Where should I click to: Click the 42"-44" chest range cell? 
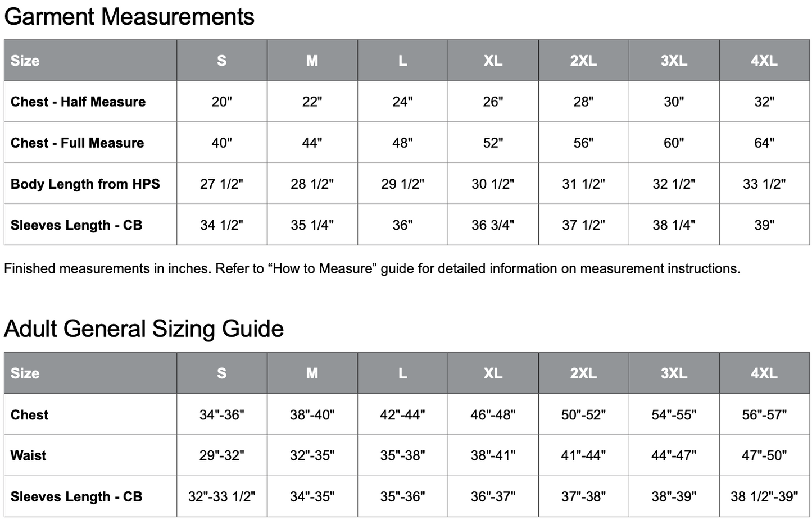click(402, 414)
